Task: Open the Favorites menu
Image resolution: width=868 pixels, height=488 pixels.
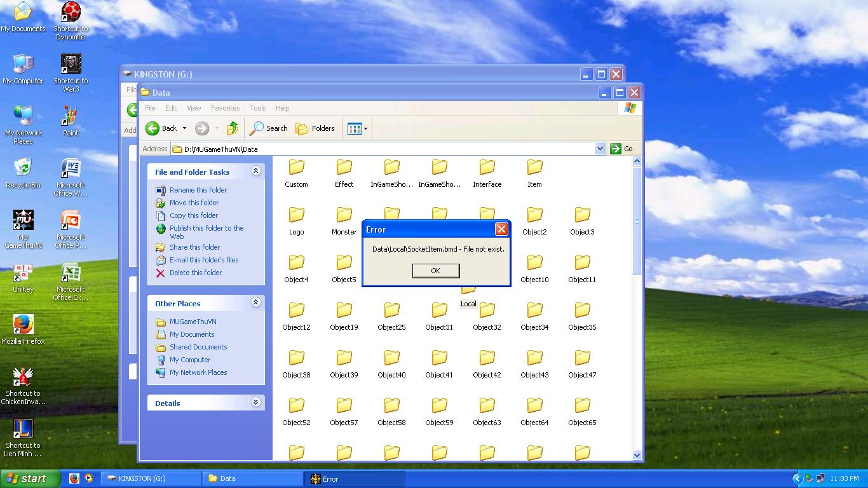Action: 226,108
